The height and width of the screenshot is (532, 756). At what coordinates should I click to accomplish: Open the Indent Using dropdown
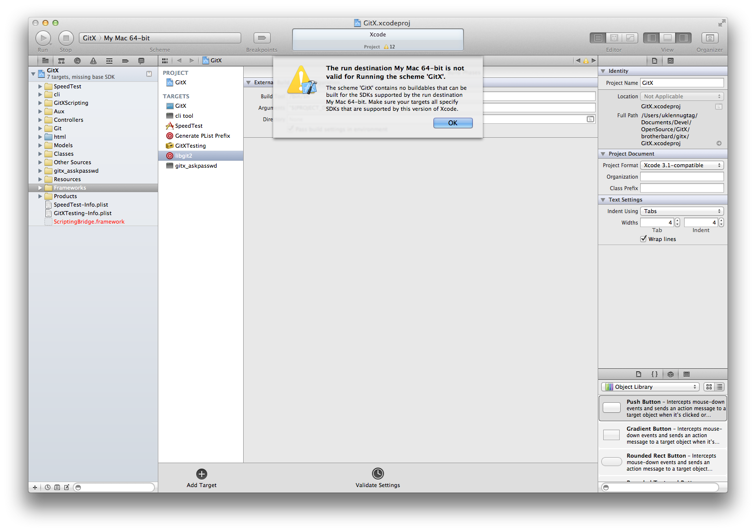point(682,211)
